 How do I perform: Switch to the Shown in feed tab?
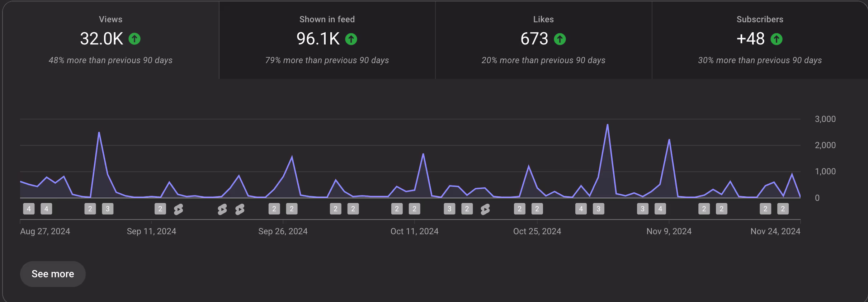(327, 40)
